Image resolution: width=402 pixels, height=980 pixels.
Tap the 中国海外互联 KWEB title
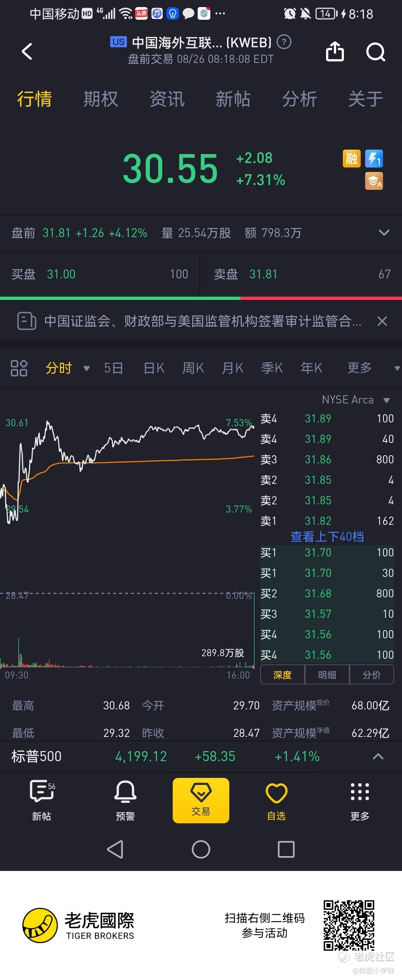(x=202, y=42)
